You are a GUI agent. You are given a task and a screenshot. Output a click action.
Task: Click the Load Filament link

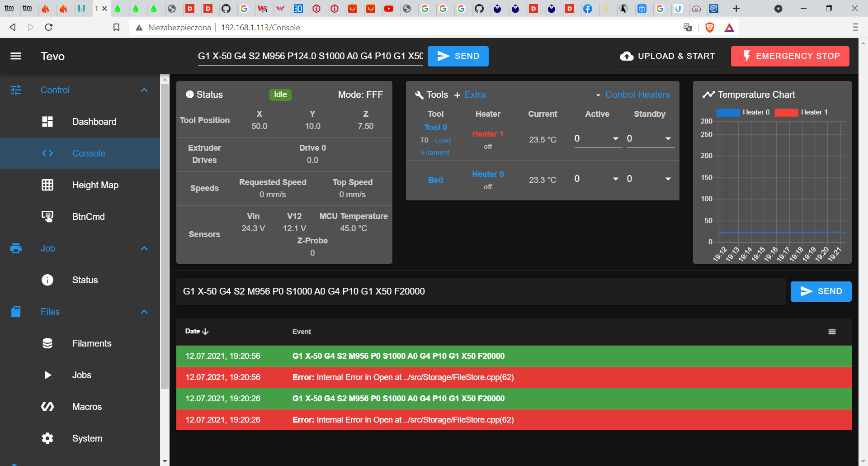(x=436, y=146)
